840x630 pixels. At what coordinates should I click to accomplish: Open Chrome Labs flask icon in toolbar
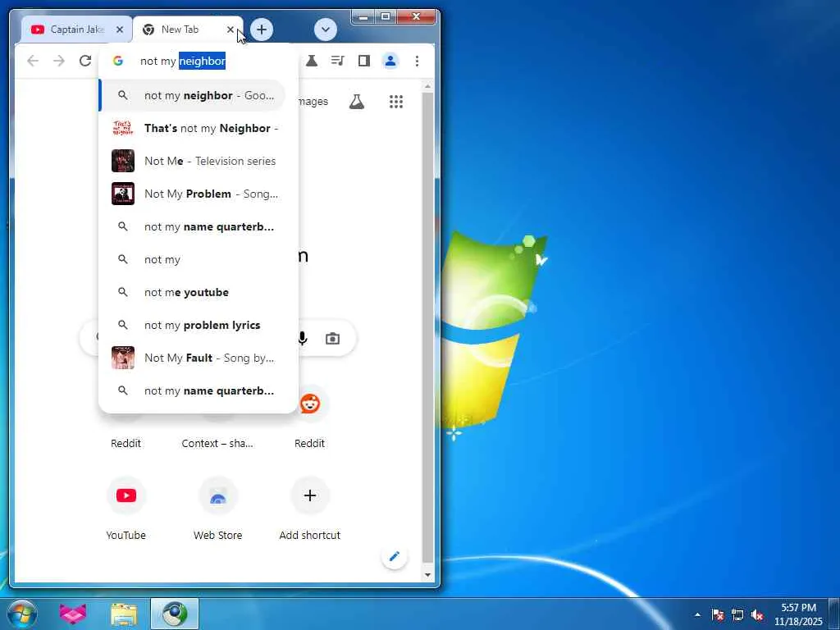click(311, 61)
